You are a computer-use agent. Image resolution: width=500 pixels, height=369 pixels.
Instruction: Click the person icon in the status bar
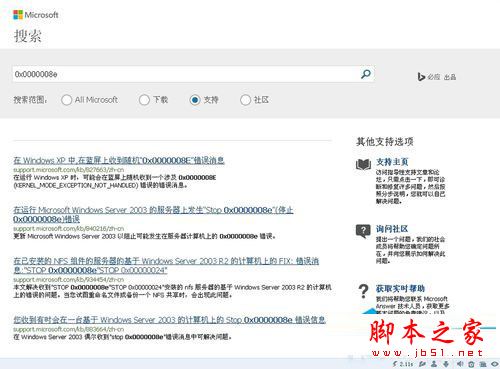pos(434,364)
